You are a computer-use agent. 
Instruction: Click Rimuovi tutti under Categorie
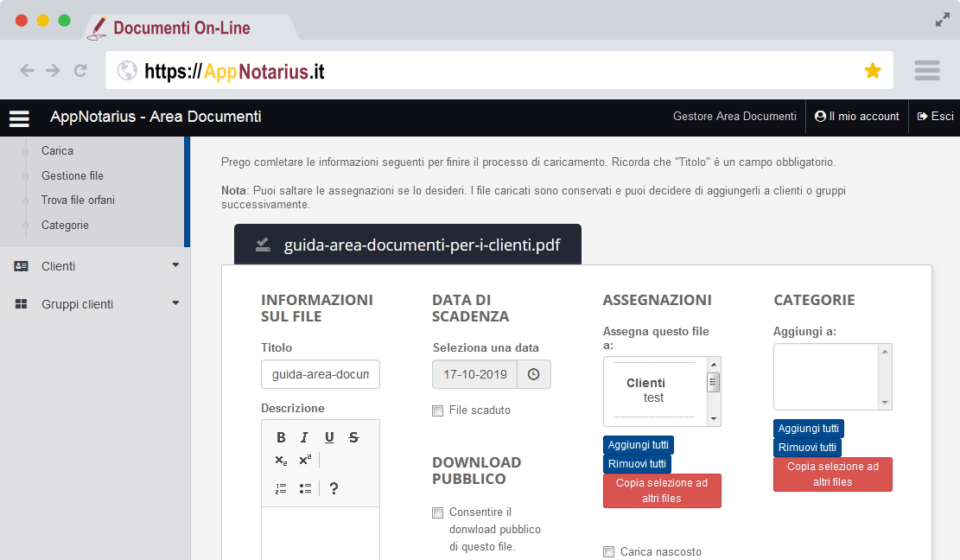coord(807,448)
